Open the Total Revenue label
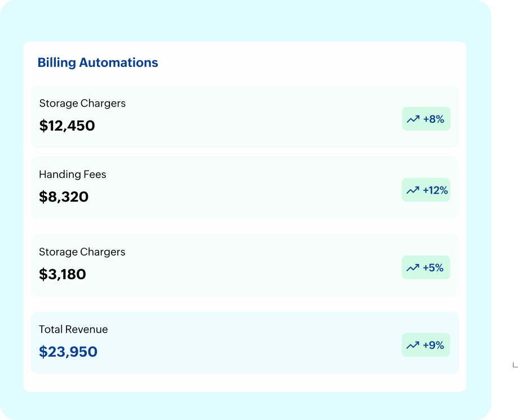Viewport: 518px width, 420px height. pyautogui.click(x=73, y=329)
